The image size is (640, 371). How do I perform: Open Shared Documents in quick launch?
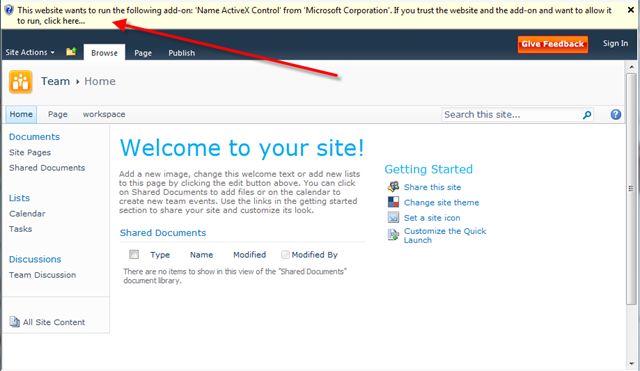[47, 168]
